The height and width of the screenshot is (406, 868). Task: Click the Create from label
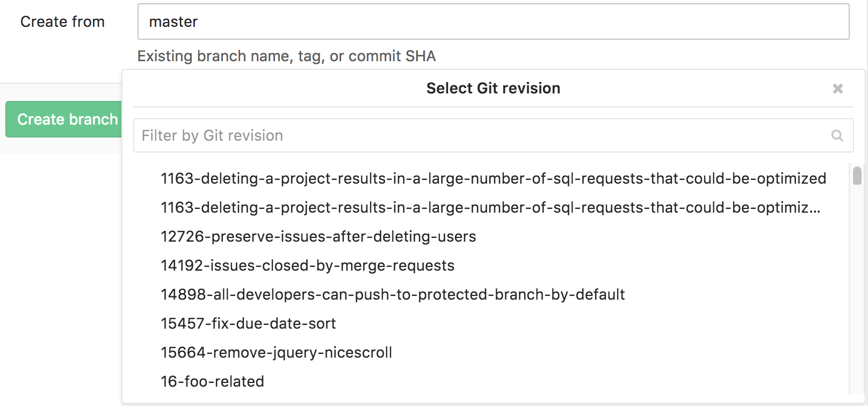[x=62, y=21]
